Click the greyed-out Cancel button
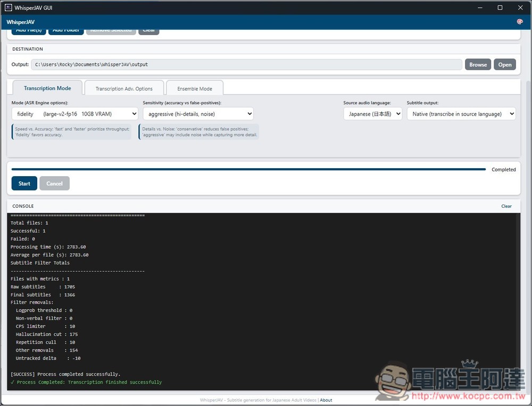The height and width of the screenshot is (406, 532). [54, 184]
